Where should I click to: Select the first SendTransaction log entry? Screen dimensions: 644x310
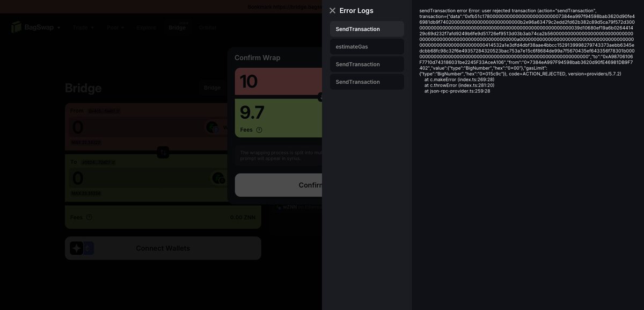(367, 29)
